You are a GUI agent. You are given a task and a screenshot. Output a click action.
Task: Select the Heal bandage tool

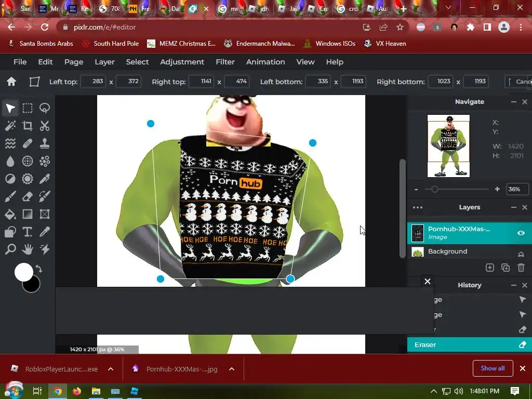click(x=28, y=143)
